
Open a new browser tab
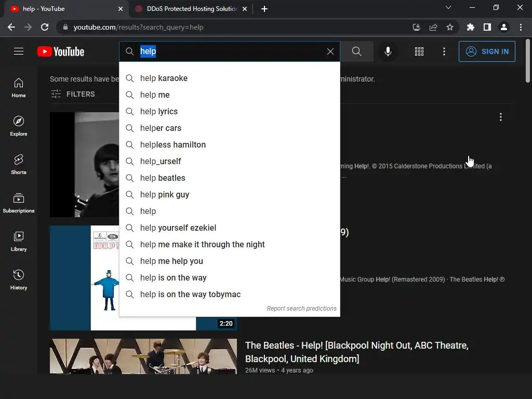pos(264,9)
